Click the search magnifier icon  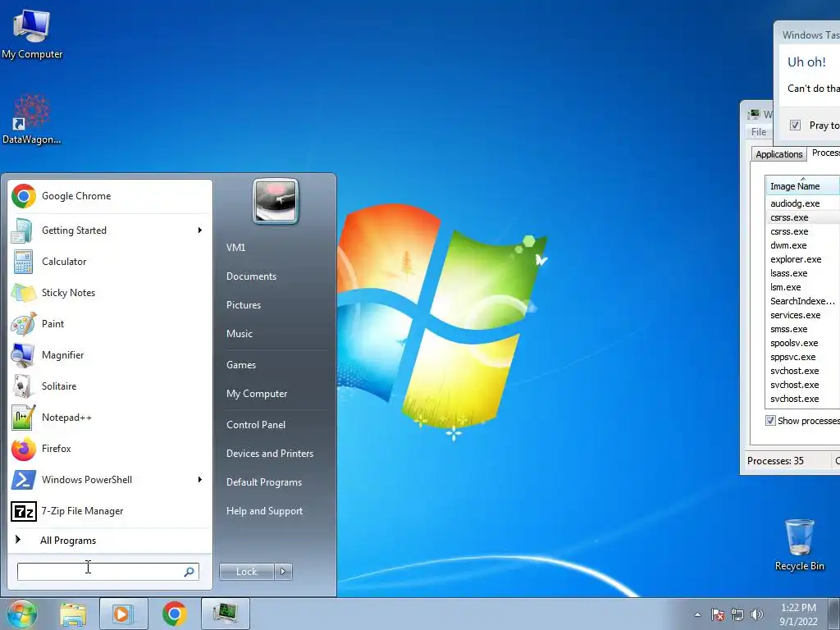[189, 572]
